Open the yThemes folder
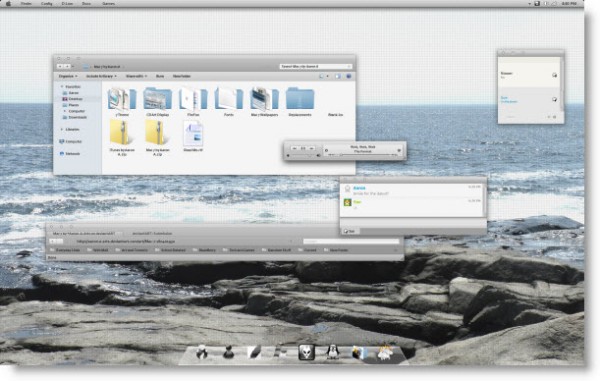The width and height of the screenshot is (600, 381). tap(122, 101)
